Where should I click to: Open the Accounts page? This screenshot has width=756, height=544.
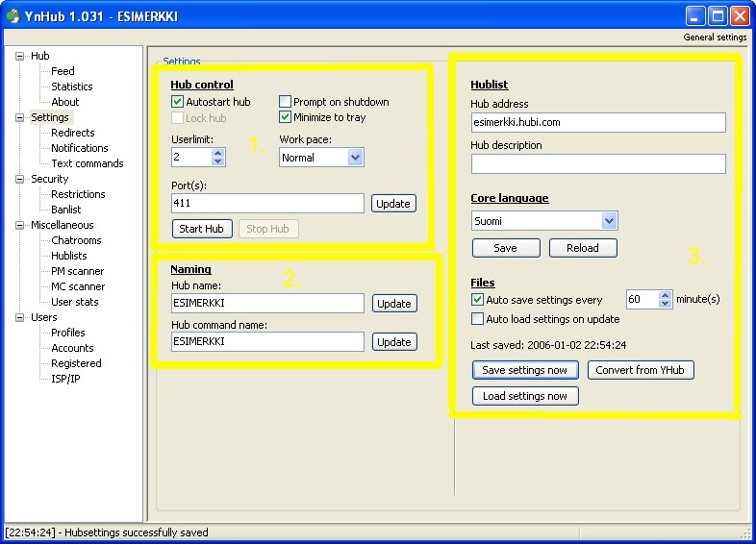72,348
